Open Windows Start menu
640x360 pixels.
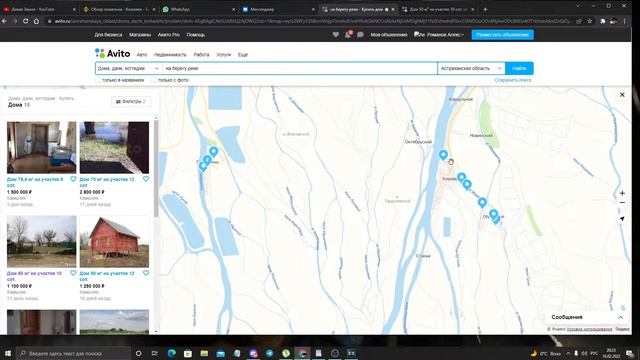[x=7, y=353]
